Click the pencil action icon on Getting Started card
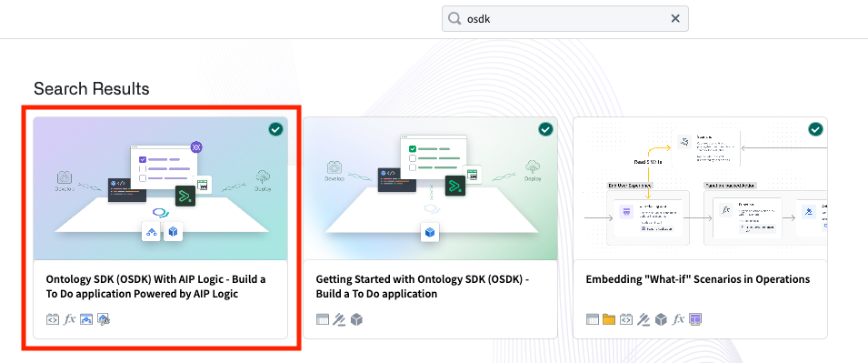Screen dimensions: 868x363 [x=339, y=319]
